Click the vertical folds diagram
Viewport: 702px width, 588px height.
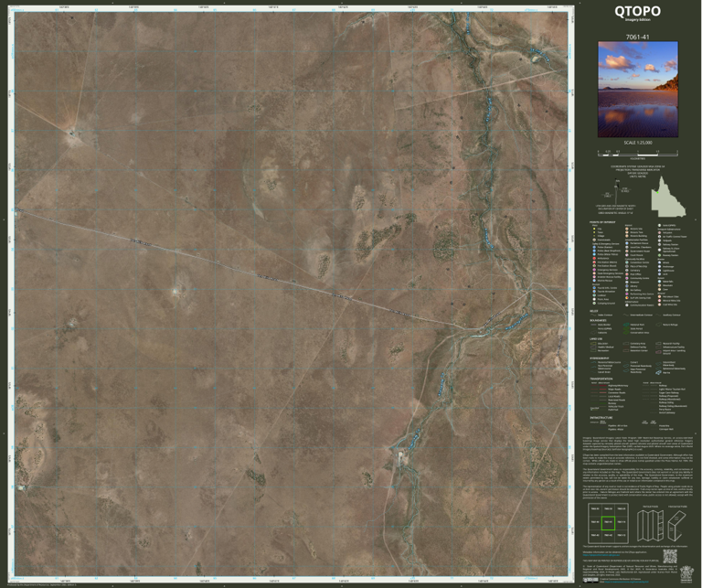pyautogui.click(x=650, y=525)
